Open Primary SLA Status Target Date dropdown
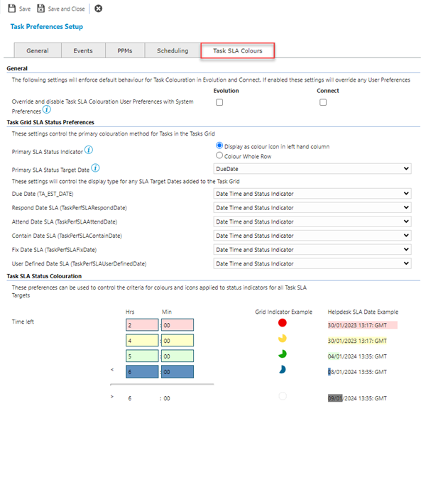Screen dimensions: 426x504 point(312,169)
